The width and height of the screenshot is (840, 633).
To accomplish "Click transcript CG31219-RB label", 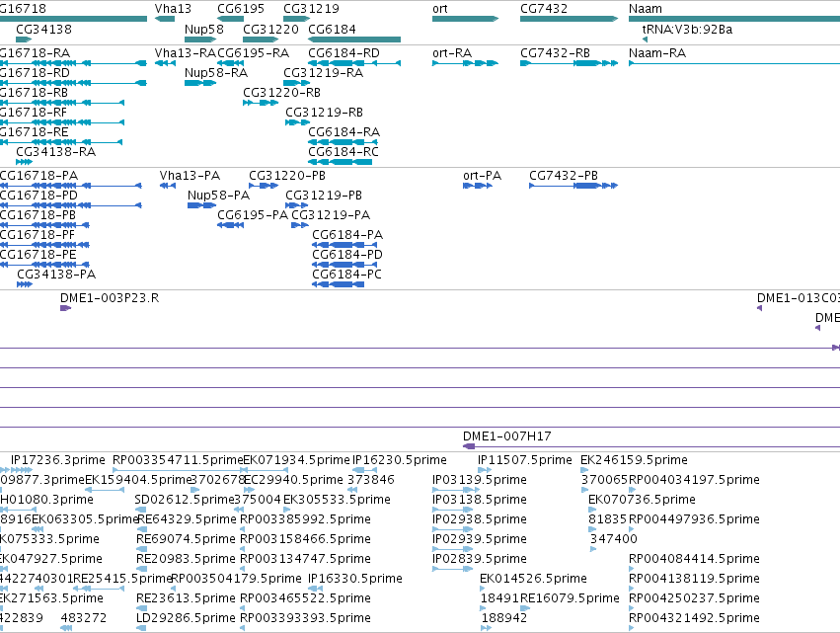I will pos(324,113).
